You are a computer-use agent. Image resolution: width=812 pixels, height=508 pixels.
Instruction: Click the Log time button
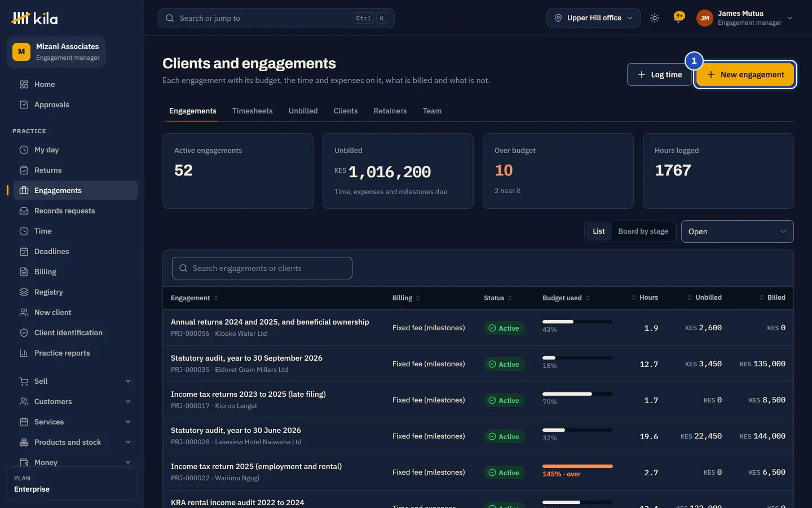(x=660, y=75)
